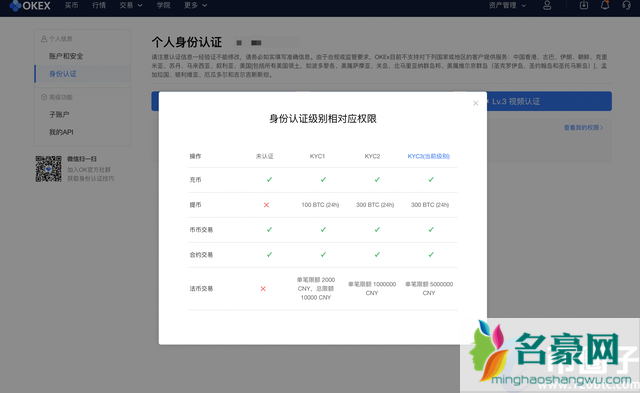Click the KYC2 checkmark in 充币 row
The image size is (640, 393).
point(377,180)
